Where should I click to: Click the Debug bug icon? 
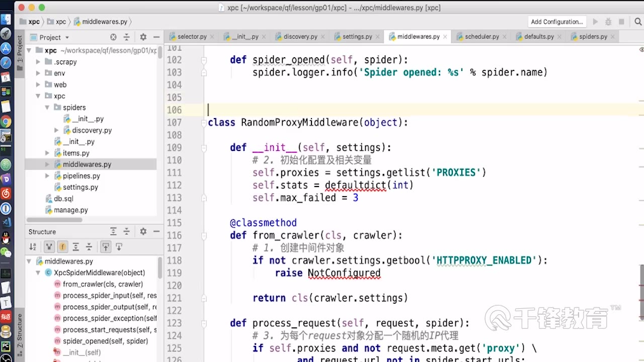(608, 22)
